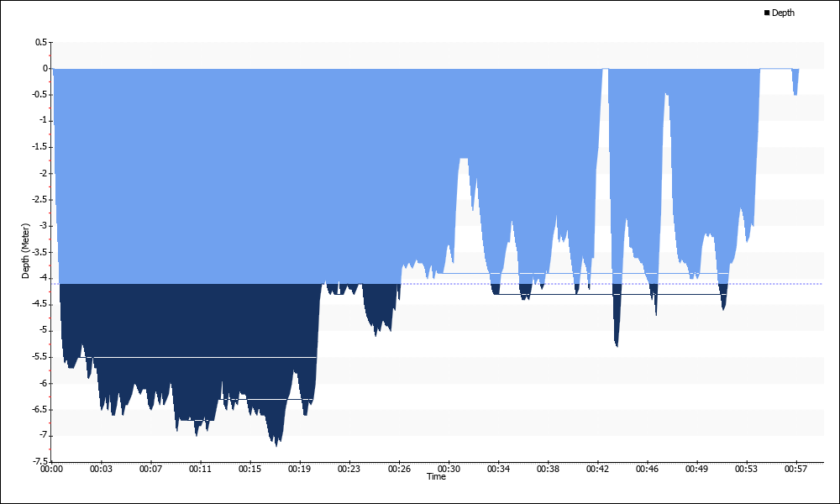This screenshot has height=504, width=840.
Task: Click the -4 depth axis label
Action: [43, 278]
